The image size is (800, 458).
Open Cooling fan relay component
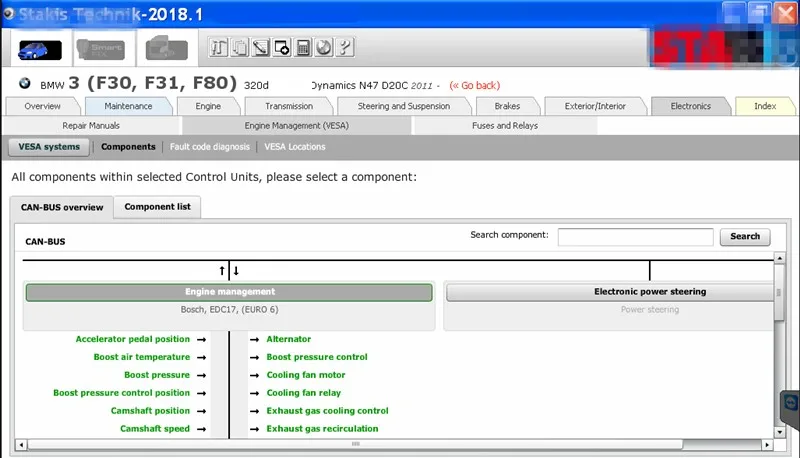tap(304, 393)
